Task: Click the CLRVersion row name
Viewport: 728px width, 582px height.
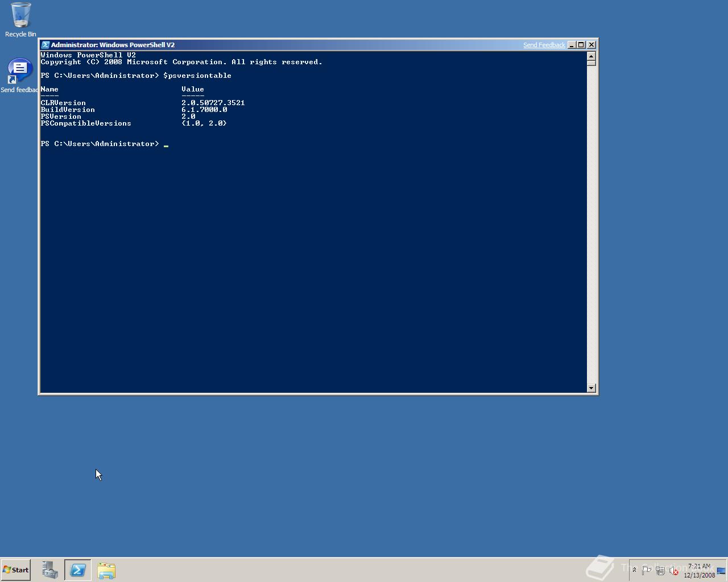Action: coord(63,103)
